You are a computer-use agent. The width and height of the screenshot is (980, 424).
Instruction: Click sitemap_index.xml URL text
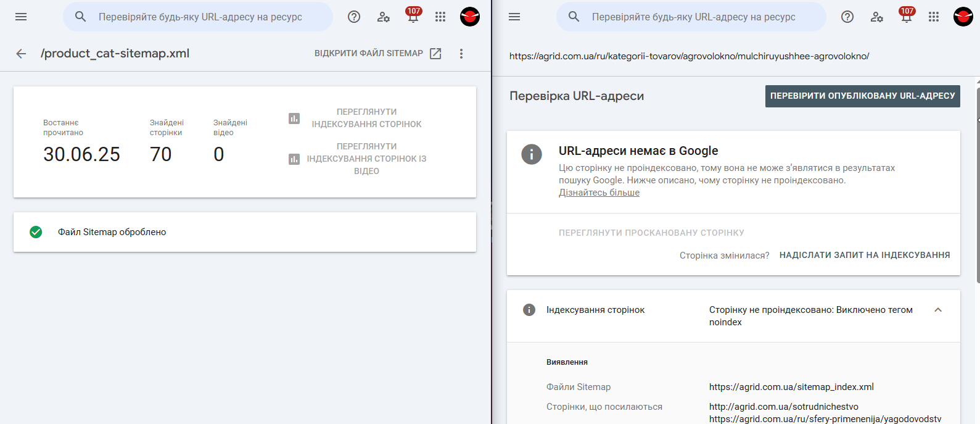(x=791, y=387)
